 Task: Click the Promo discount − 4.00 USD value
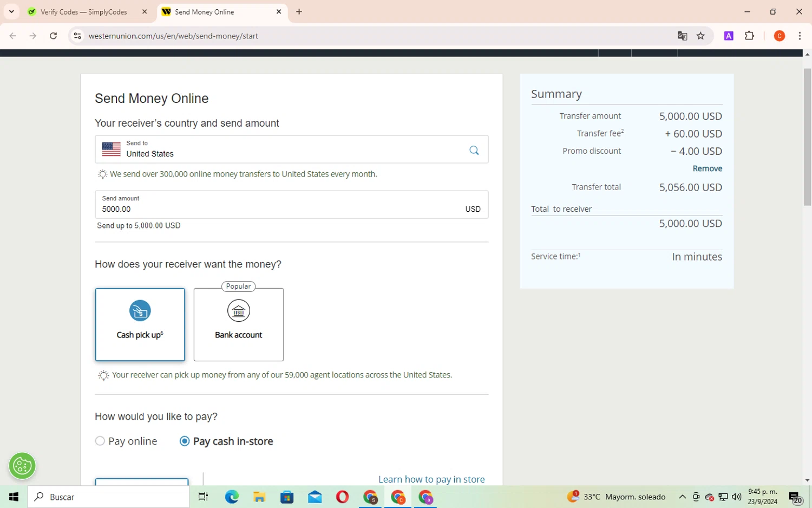coord(696,151)
